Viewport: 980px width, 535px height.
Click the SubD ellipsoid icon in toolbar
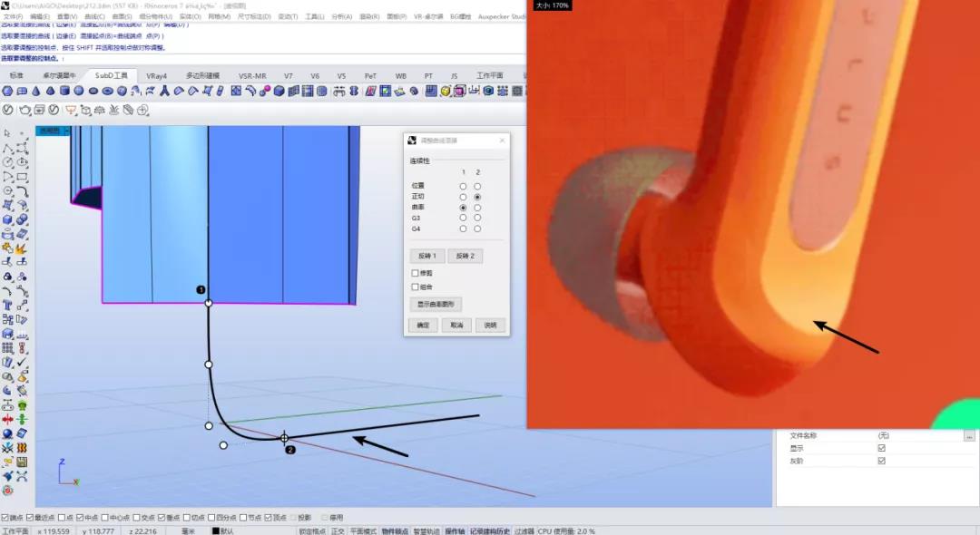[x=93, y=92]
